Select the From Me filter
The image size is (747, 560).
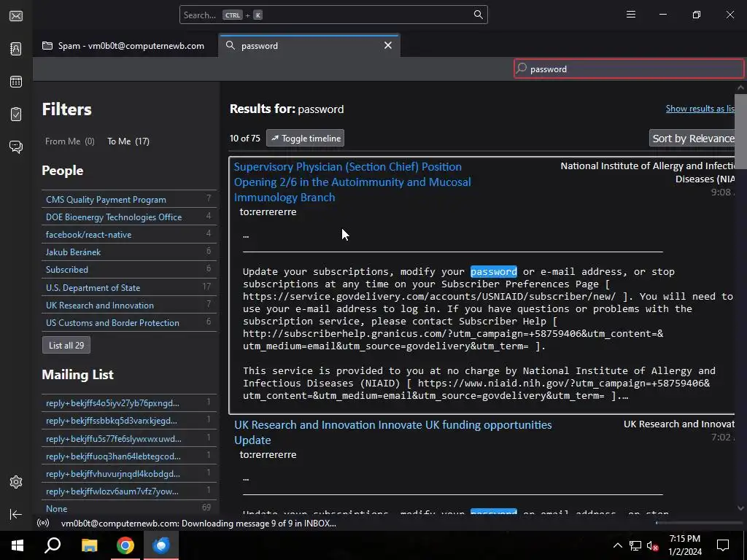70,141
